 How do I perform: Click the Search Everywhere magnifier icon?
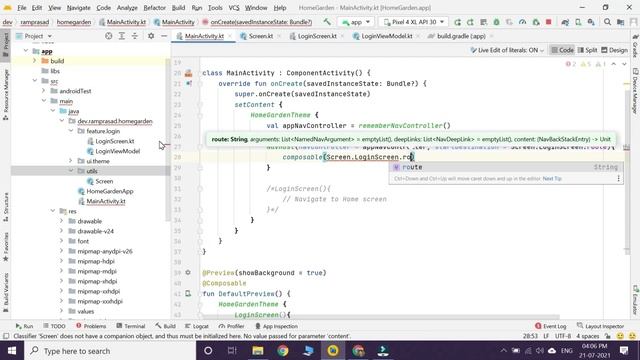608,22
